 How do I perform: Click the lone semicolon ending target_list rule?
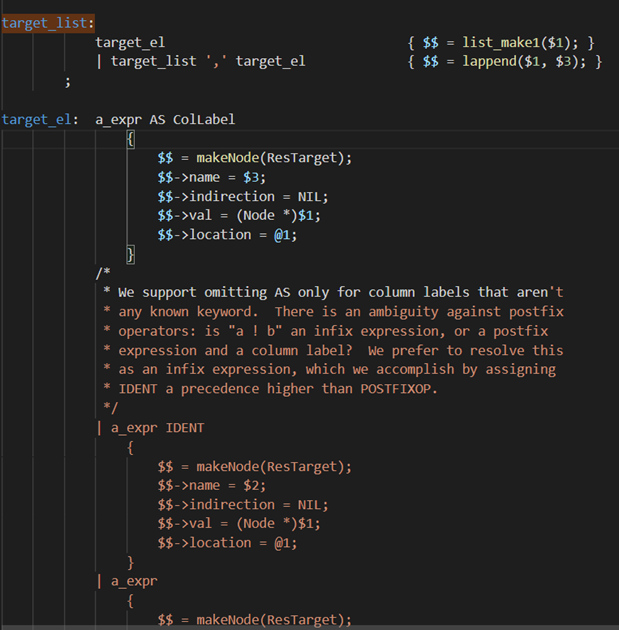[67, 82]
